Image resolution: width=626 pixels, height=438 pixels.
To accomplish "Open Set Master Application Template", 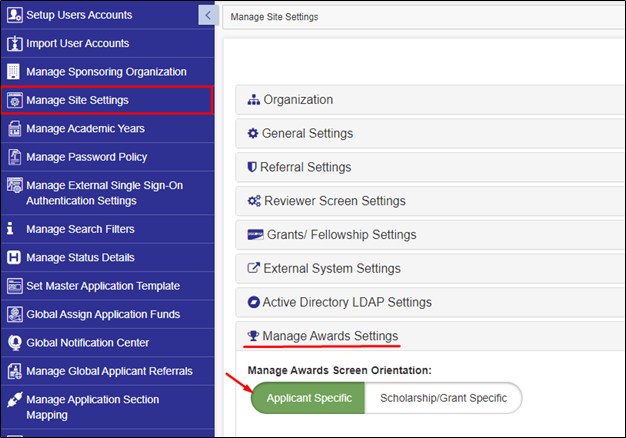I will (107, 286).
